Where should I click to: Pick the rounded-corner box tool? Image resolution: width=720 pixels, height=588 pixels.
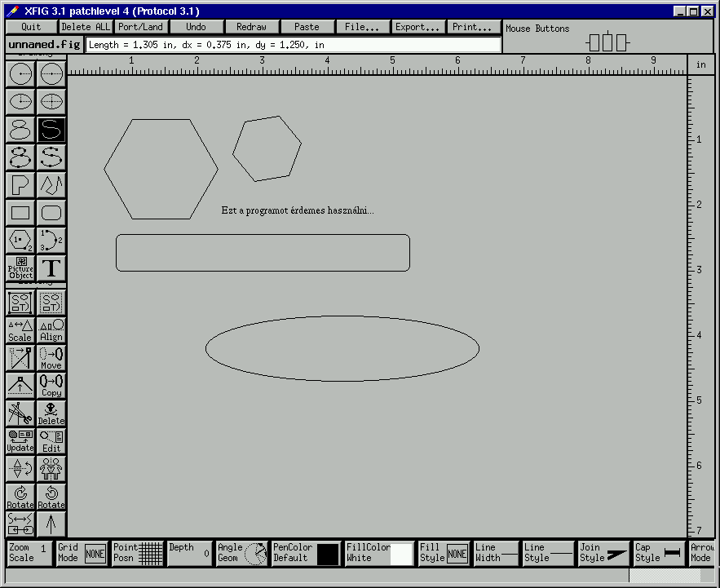point(51,213)
